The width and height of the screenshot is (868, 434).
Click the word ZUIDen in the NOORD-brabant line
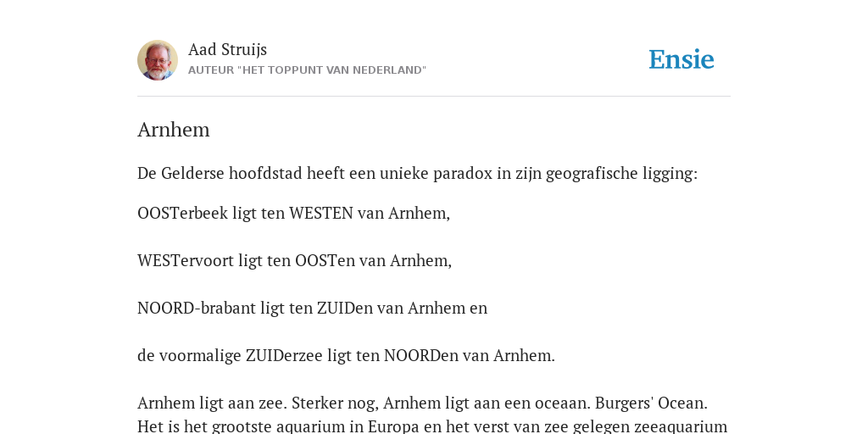[x=345, y=308]
